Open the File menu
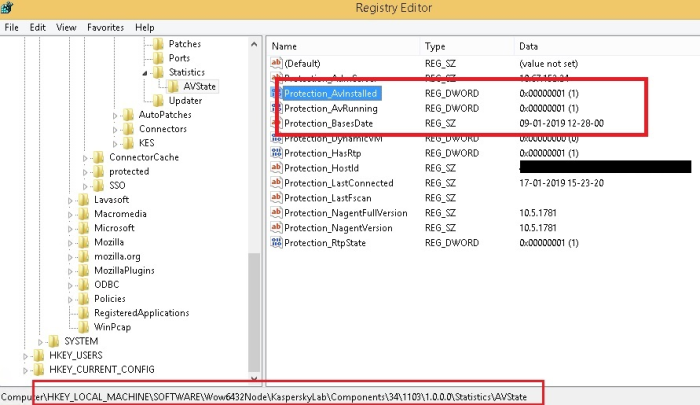Image resolution: width=700 pixels, height=405 pixels. click(x=13, y=27)
